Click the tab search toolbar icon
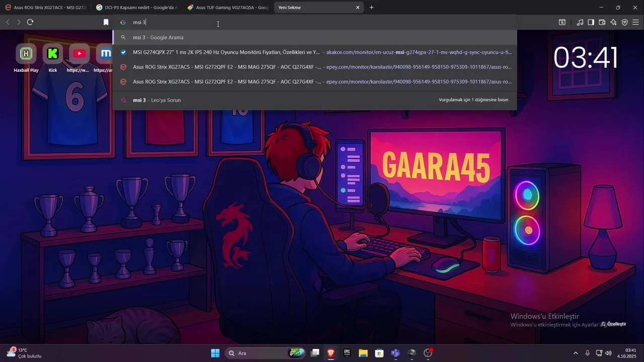This screenshot has width=644, height=362. [562, 22]
